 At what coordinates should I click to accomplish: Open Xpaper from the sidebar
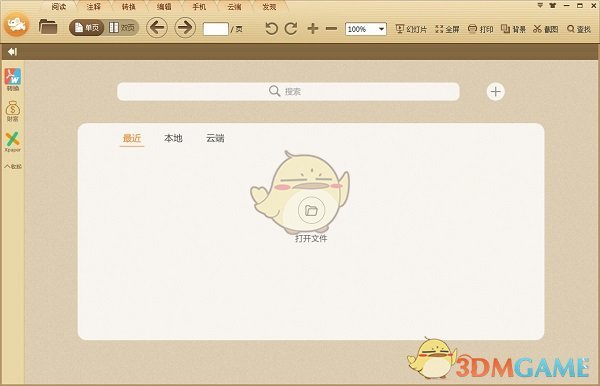(13, 142)
